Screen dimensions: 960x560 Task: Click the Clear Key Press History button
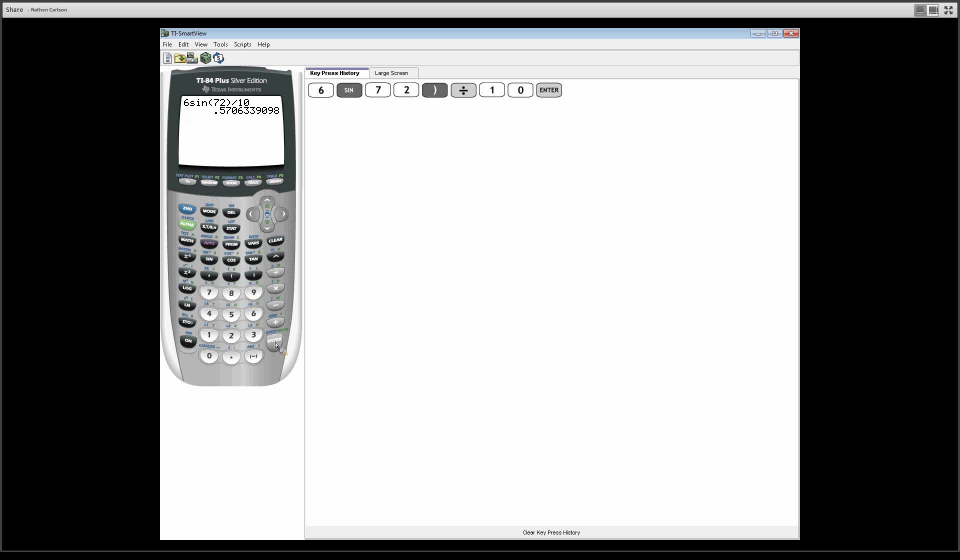[550, 532]
